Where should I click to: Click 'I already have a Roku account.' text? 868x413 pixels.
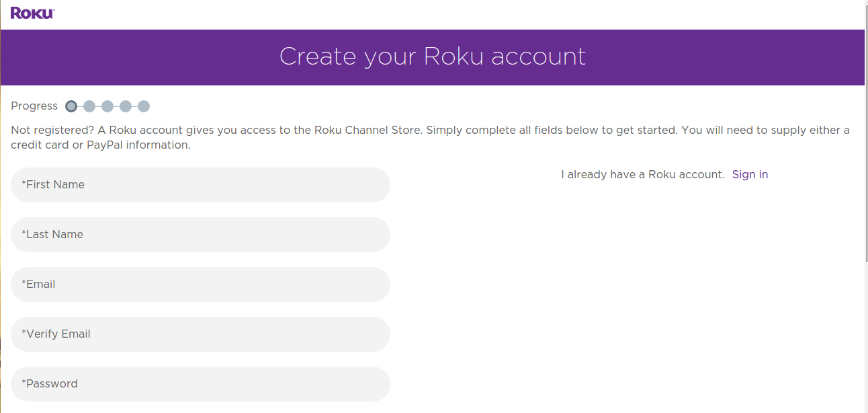[x=643, y=175]
